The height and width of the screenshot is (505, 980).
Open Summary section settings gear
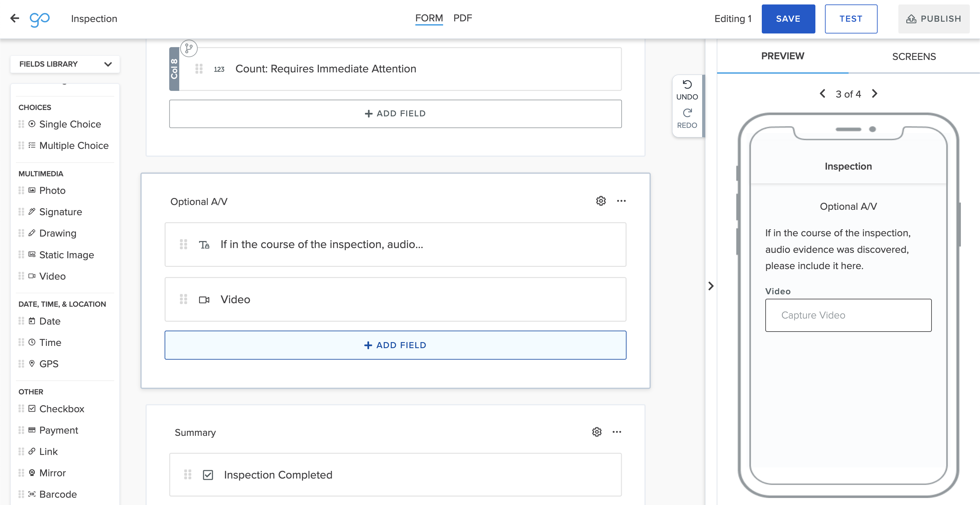597,432
